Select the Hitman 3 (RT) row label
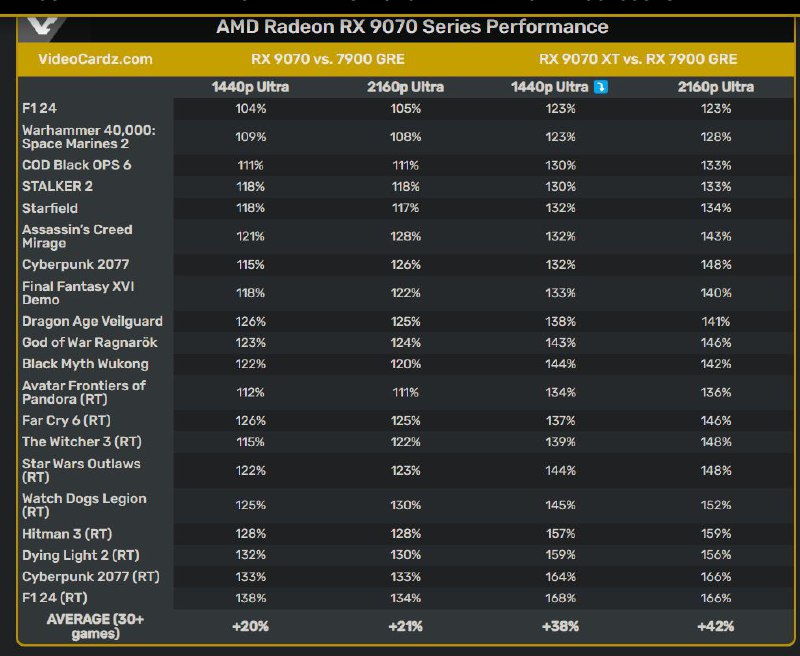The image size is (800, 656). pyautogui.click(x=67, y=534)
